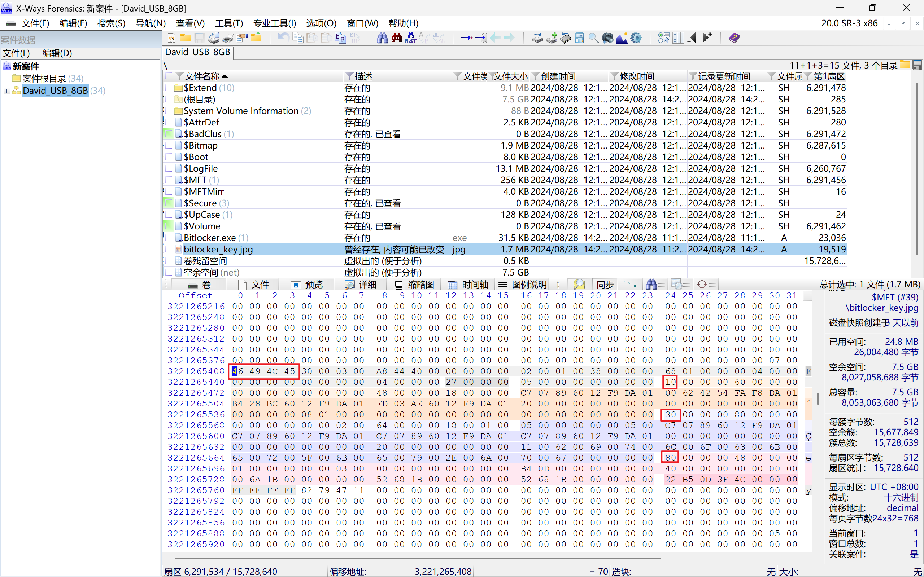The width and height of the screenshot is (924, 577).
Task: Click the purple help book icon
Action: coord(734,38)
